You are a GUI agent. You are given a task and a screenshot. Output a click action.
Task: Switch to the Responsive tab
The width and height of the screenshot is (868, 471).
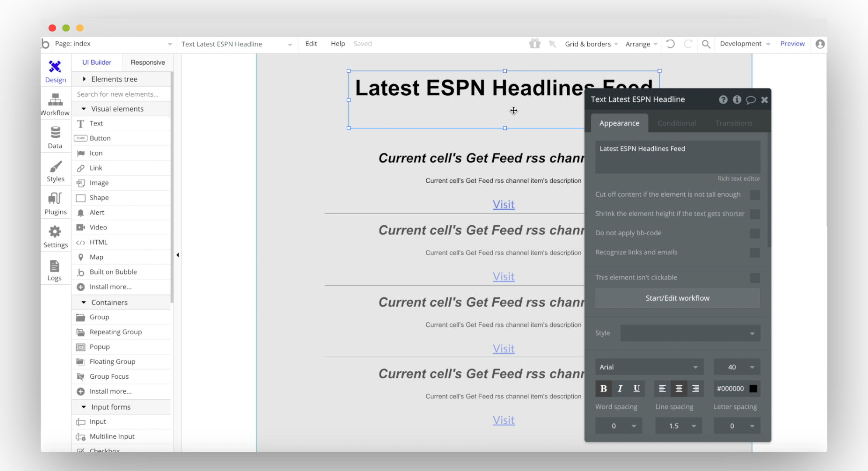click(x=147, y=63)
